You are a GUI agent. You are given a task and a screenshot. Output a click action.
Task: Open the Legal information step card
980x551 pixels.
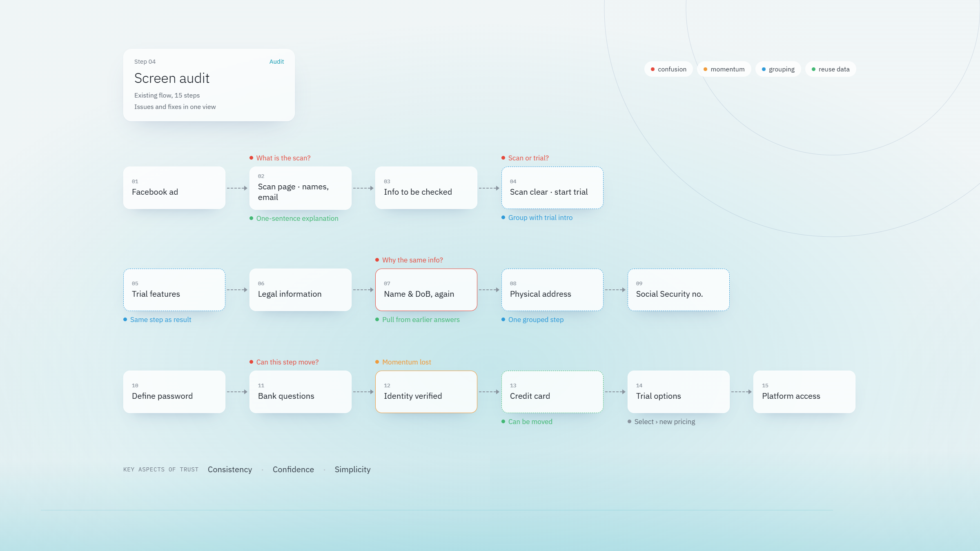301,290
